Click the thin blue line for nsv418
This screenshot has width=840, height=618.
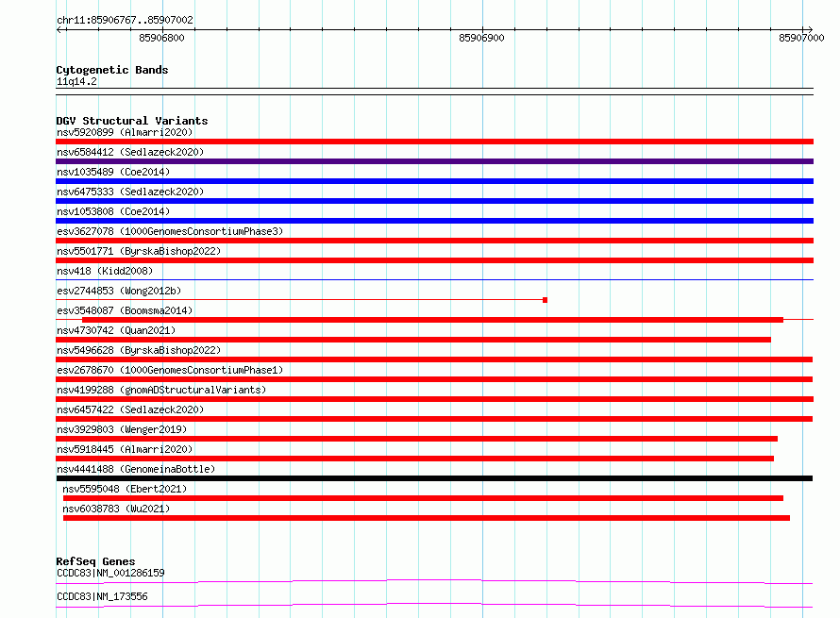point(434,279)
